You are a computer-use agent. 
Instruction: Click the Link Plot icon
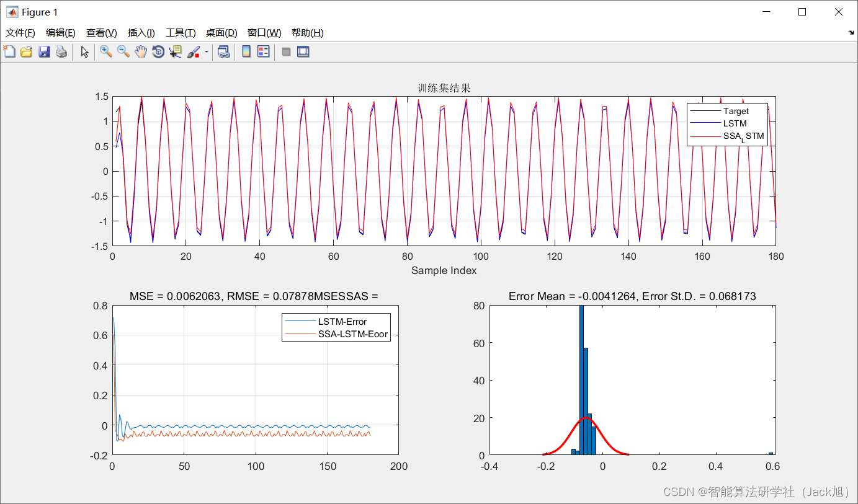click(223, 52)
